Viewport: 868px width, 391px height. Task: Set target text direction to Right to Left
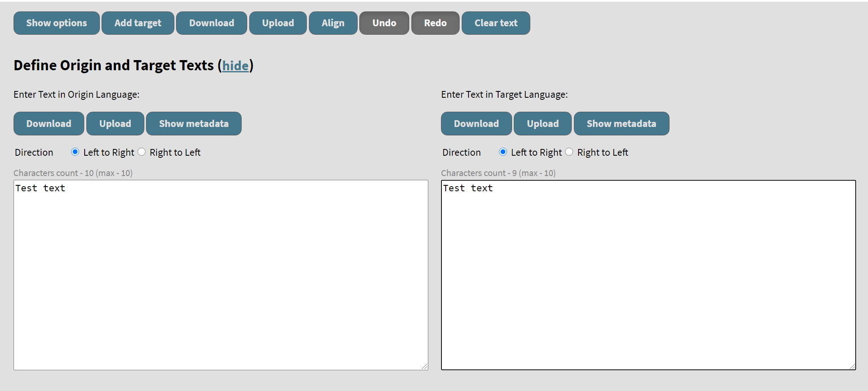tap(570, 151)
